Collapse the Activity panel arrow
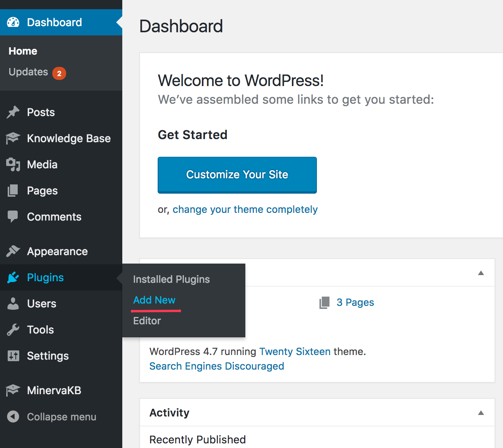The height and width of the screenshot is (448, 503). click(x=481, y=413)
